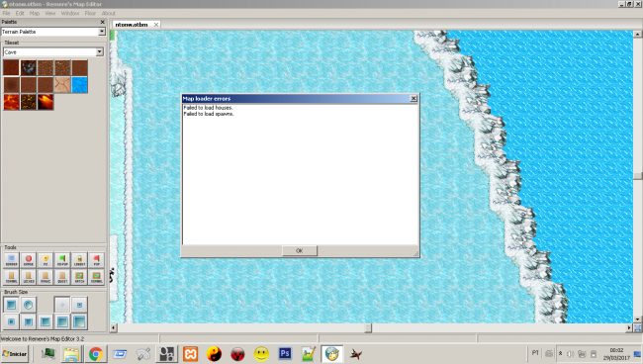Select the Border tool

[12, 260]
